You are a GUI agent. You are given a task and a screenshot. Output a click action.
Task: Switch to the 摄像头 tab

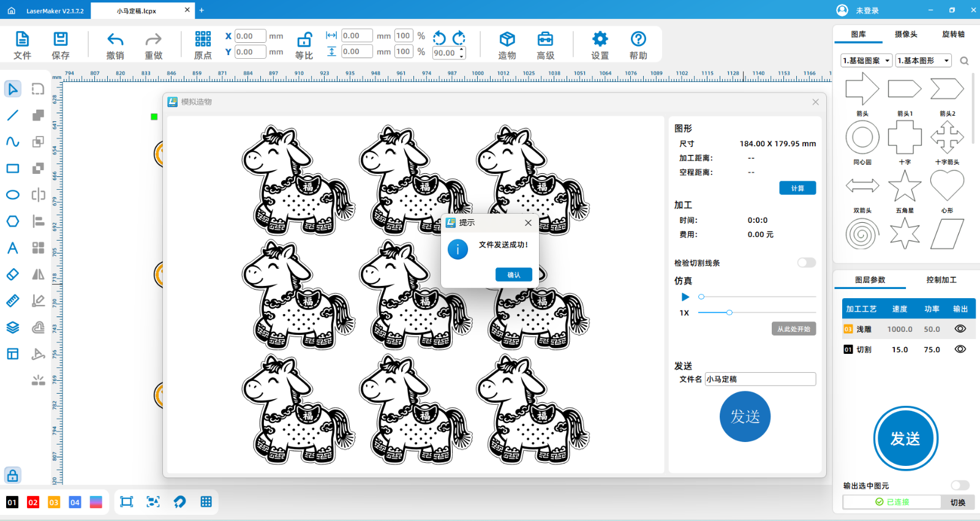point(906,34)
